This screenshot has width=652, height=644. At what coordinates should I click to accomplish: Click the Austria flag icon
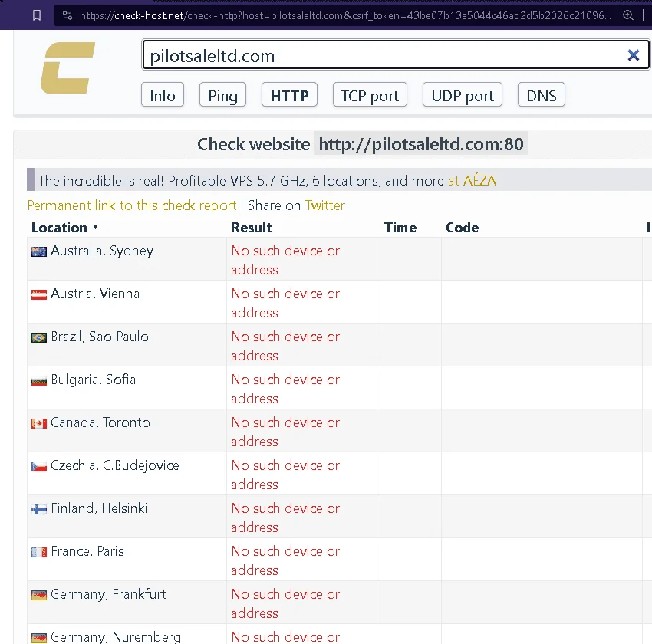[39, 294]
